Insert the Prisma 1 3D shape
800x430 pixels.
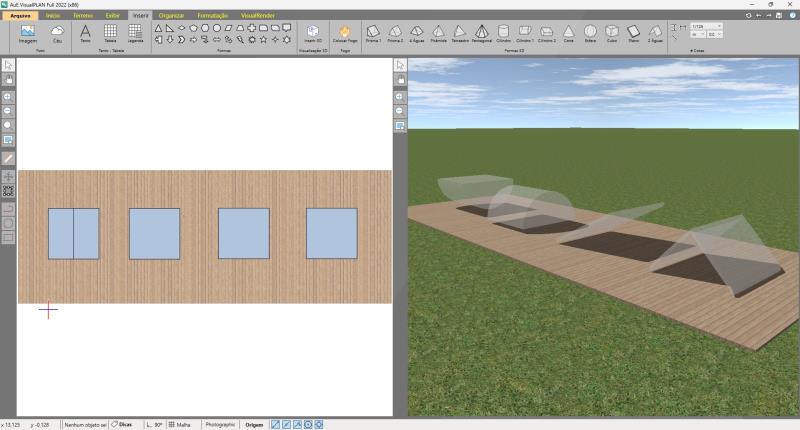pyautogui.click(x=373, y=34)
